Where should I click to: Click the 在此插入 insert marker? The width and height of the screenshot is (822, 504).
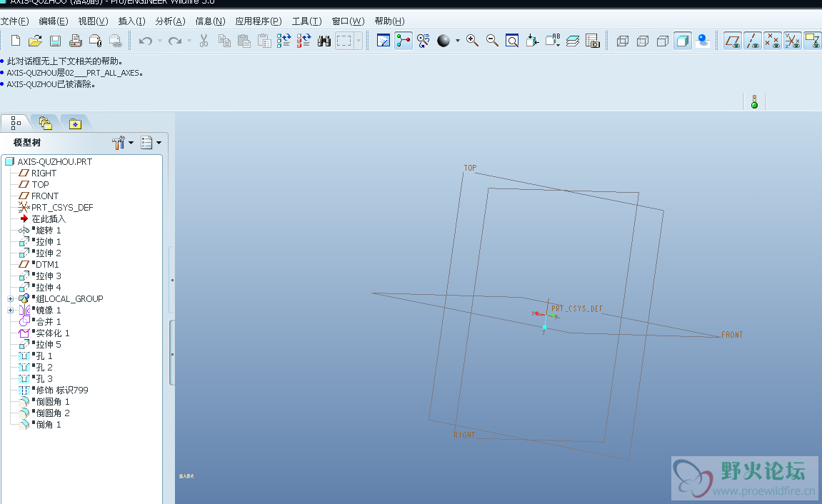[x=49, y=219]
